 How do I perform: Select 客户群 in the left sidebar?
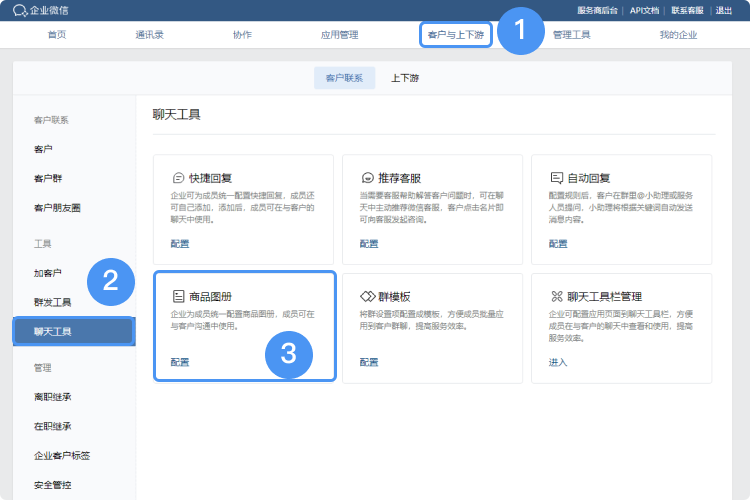[x=48, y=178]
